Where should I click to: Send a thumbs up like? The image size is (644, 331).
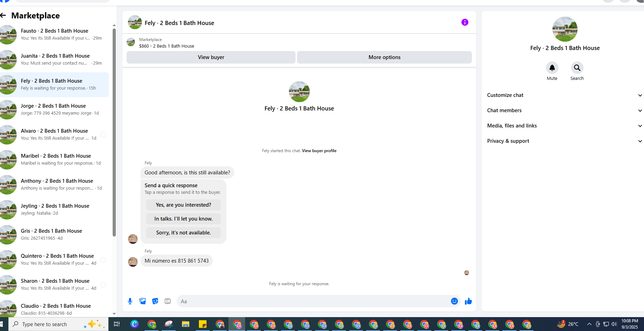coord(468,301)
